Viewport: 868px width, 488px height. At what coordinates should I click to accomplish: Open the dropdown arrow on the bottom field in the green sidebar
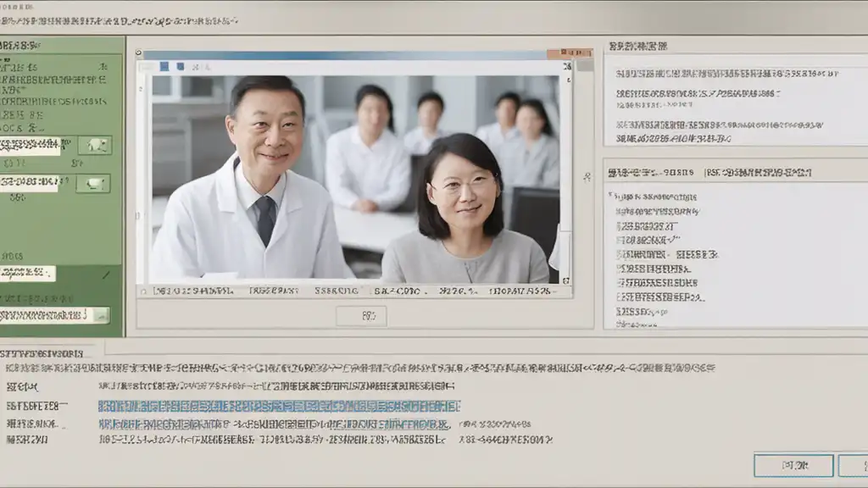102,315
